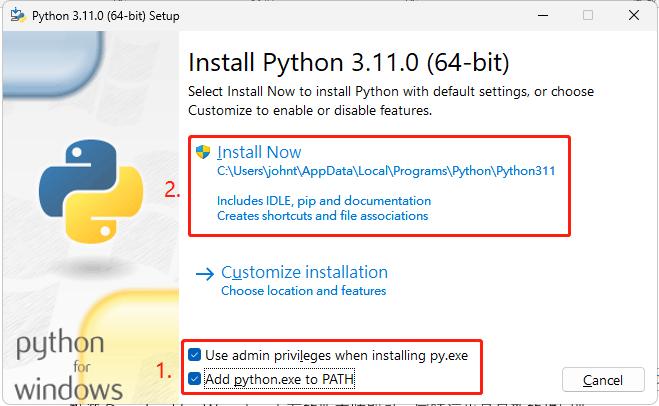Click the Python logo in the left panel

(91, 192)
